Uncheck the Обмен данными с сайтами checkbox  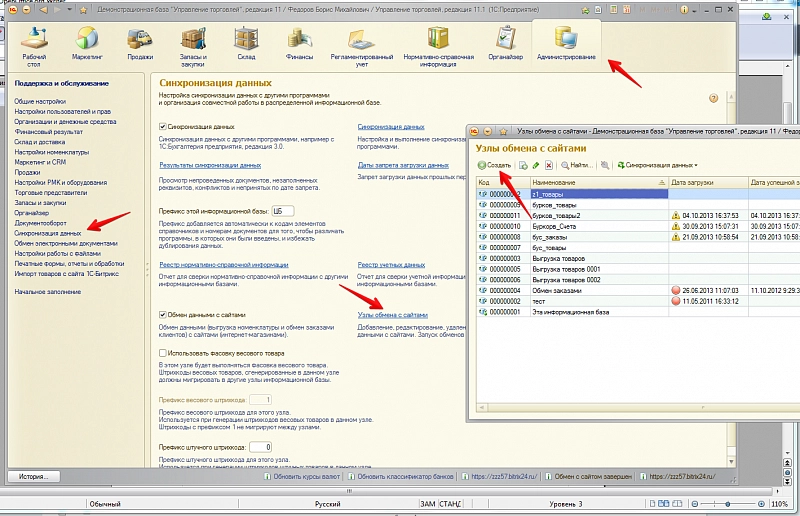click(x=164, y=315)
